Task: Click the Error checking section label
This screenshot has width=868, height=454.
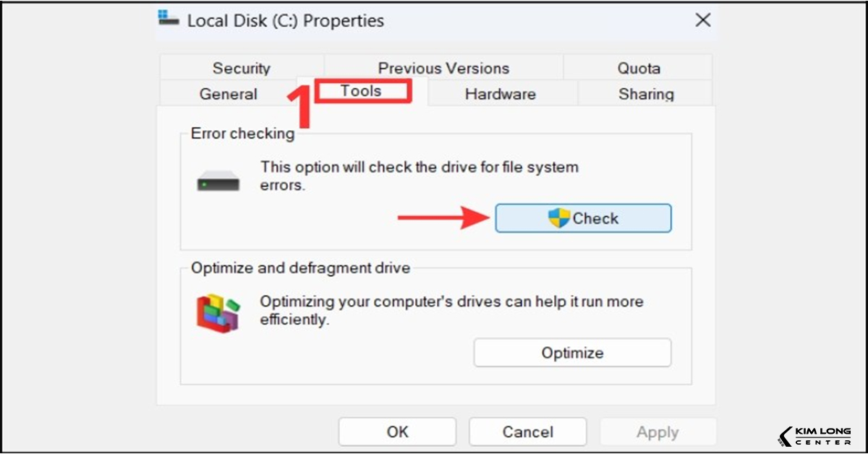Action: coord(242,133)
